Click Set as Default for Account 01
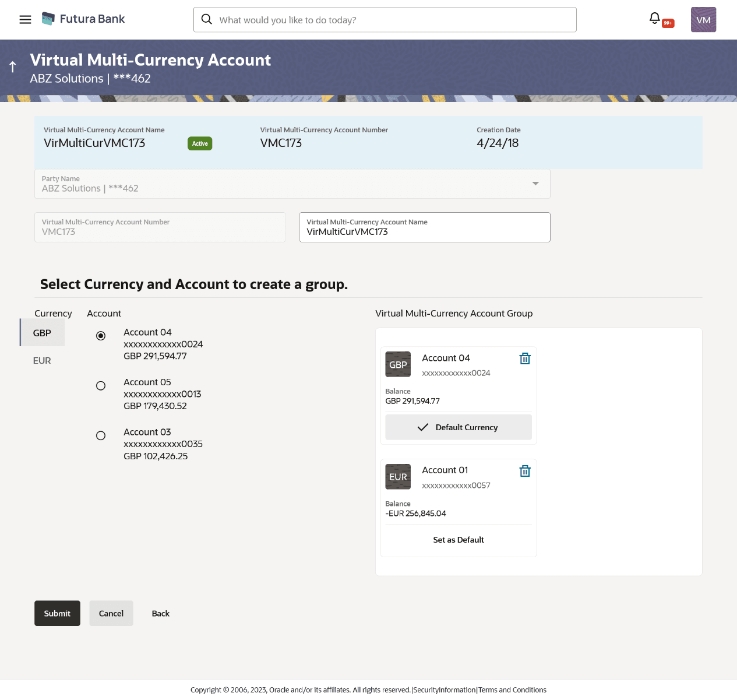 458,540
